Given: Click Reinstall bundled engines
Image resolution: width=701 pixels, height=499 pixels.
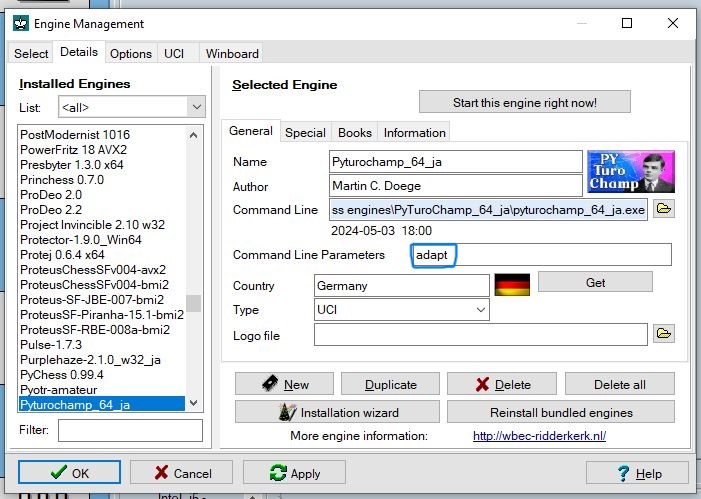Looking at the screenshot, I should [x=561, y=412].
